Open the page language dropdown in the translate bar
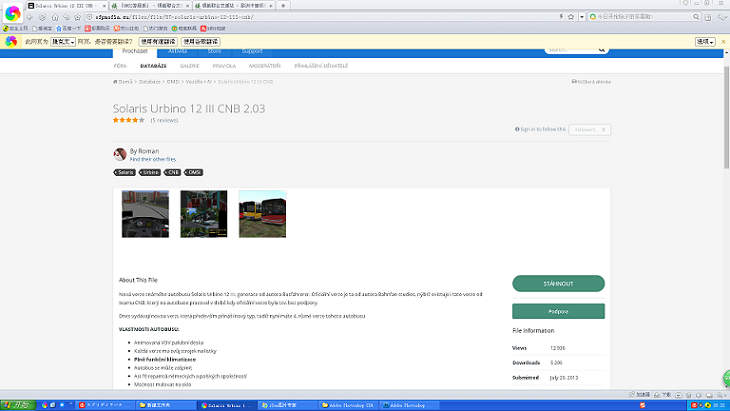The height and width of the screenshot is (411, 730). 63,42
